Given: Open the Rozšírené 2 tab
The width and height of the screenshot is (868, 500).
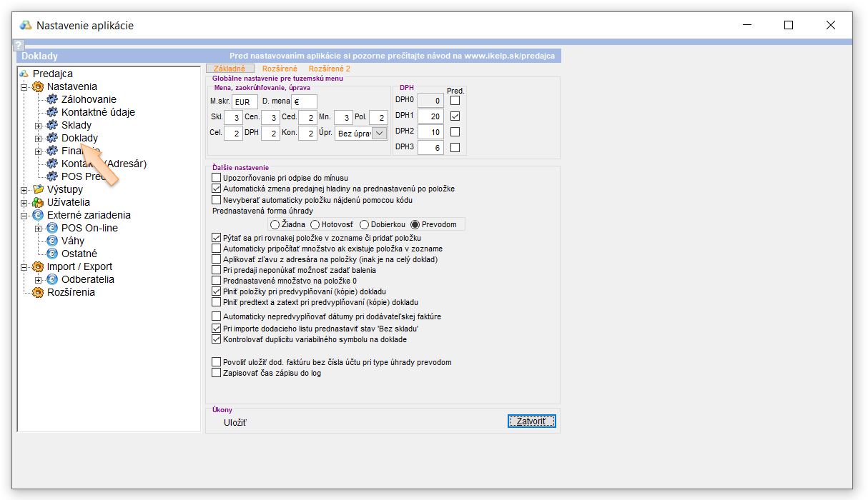Looking at the screenshot, I should point(329,69).
